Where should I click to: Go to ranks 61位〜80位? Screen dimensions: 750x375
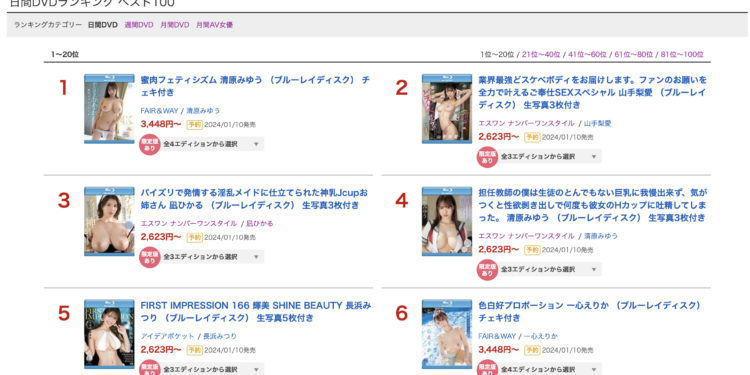pos(634,55)
